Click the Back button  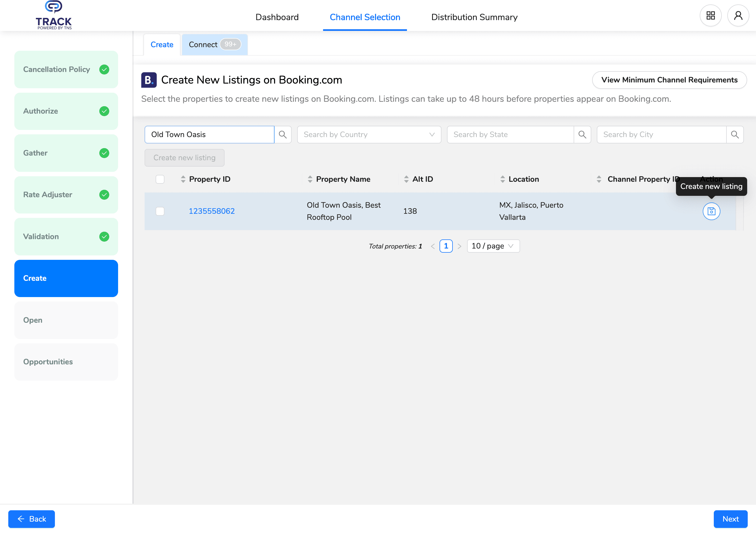click(32, 519)
